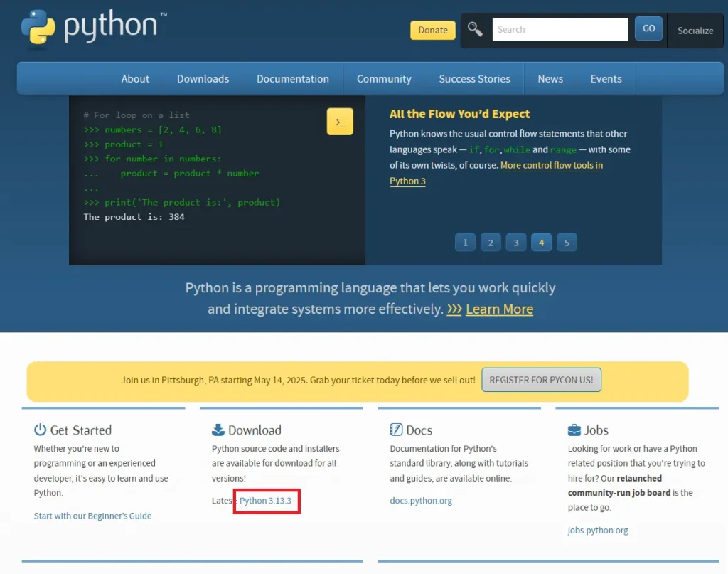Follow the Learn More link
728x574 pixels.
click(499, 309)
